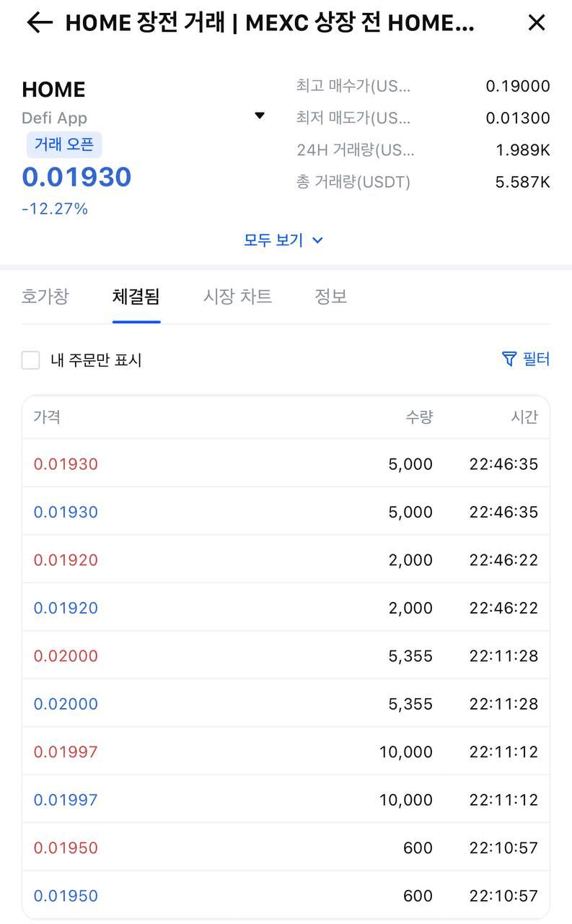Click the blue 0.01997 price entry
This screenshot has width=572, height=924.
[x=66, y=800]
